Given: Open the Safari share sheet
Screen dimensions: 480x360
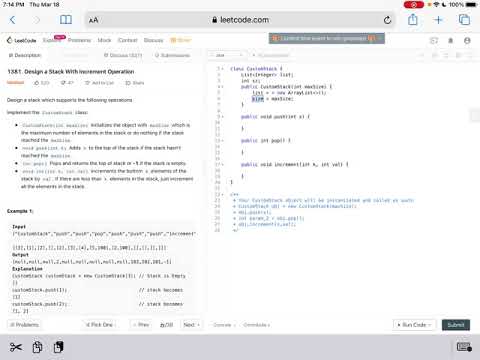Looking at the screenshot, I should (413, 19).
